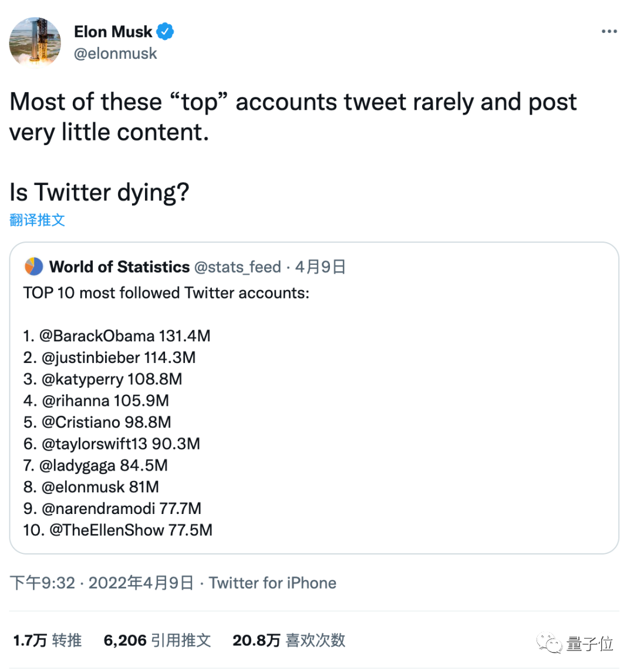View the 20.8万 喜欢次数 likes list
This screenshot has height=672, width=634.
289,640
